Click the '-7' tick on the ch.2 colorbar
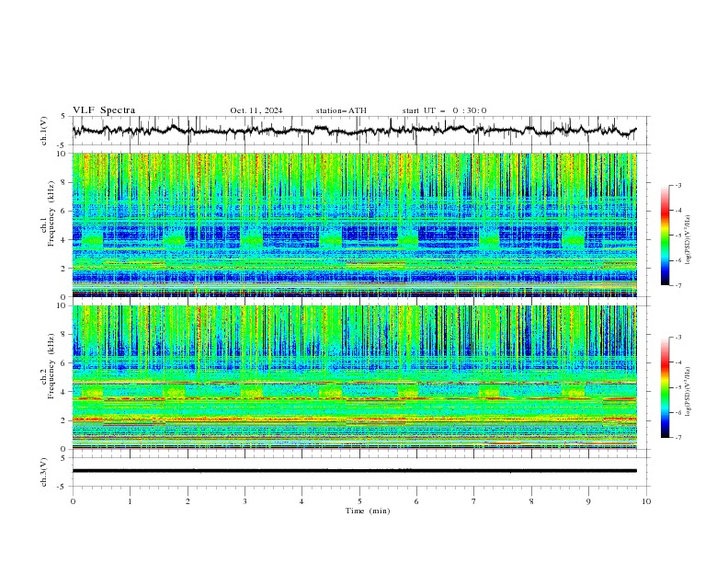728x563 pixels. [x=677, y=437]
